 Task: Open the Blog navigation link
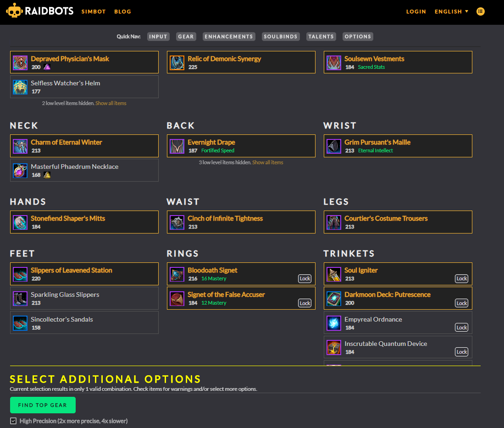point(123,11)
